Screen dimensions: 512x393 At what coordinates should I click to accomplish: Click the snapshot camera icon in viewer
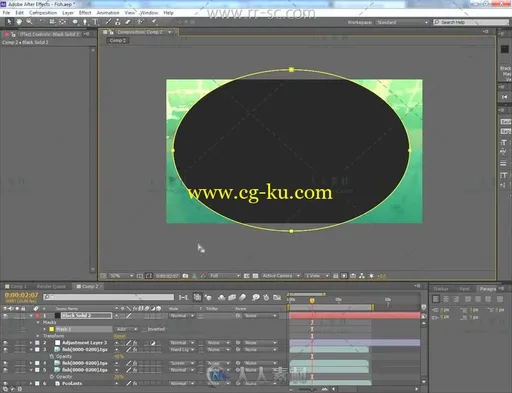click(x=185, y=276)
